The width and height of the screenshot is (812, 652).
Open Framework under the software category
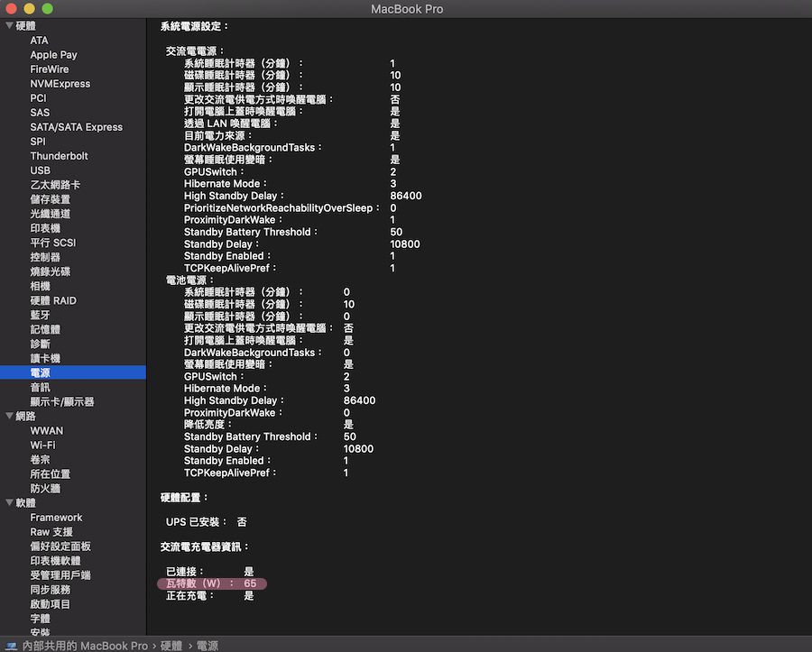(x=57, y=518)
